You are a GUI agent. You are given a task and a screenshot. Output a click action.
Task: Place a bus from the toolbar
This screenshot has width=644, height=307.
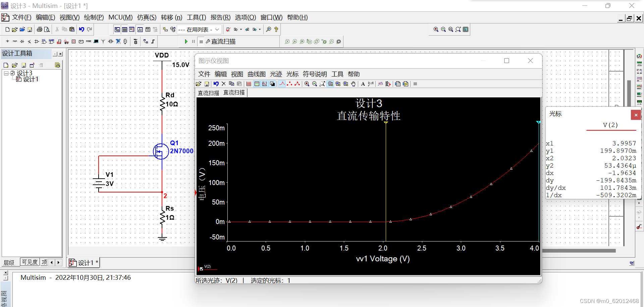153,42
